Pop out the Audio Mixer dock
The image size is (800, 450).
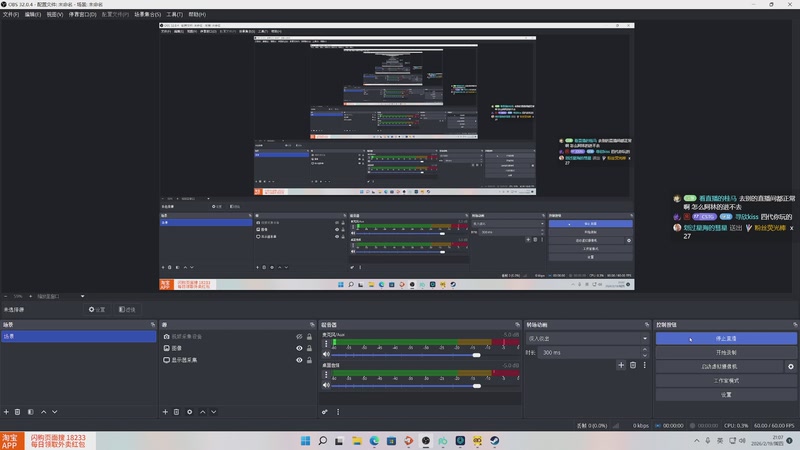point(517,324)
